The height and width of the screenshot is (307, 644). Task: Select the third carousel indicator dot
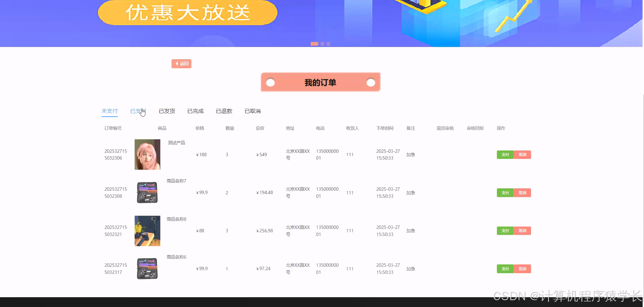(328, 43)
